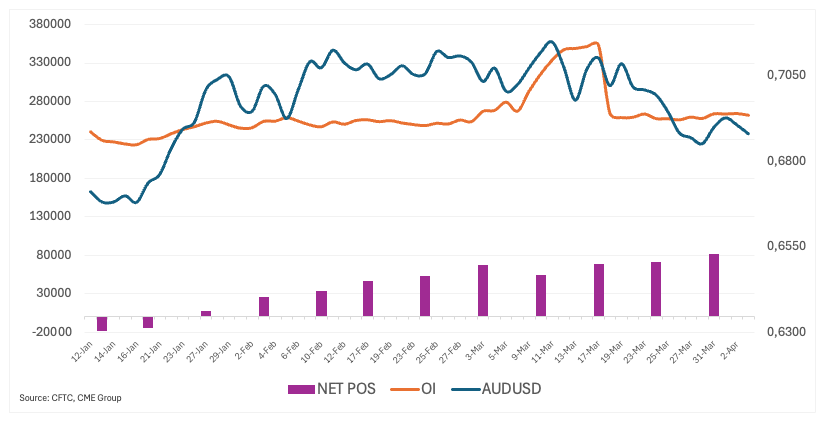Click the Source: CFTC, CME Group text
The image size is (828, 423).
pos(71,399)
